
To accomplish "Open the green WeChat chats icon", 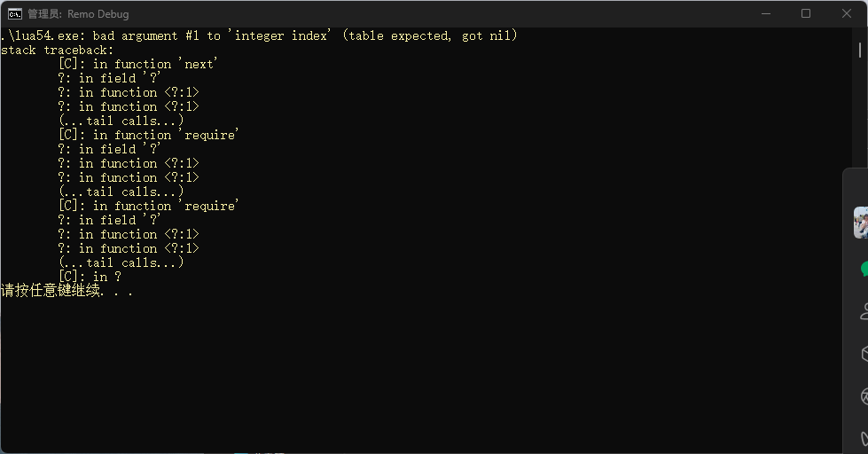I will [864, 269].
